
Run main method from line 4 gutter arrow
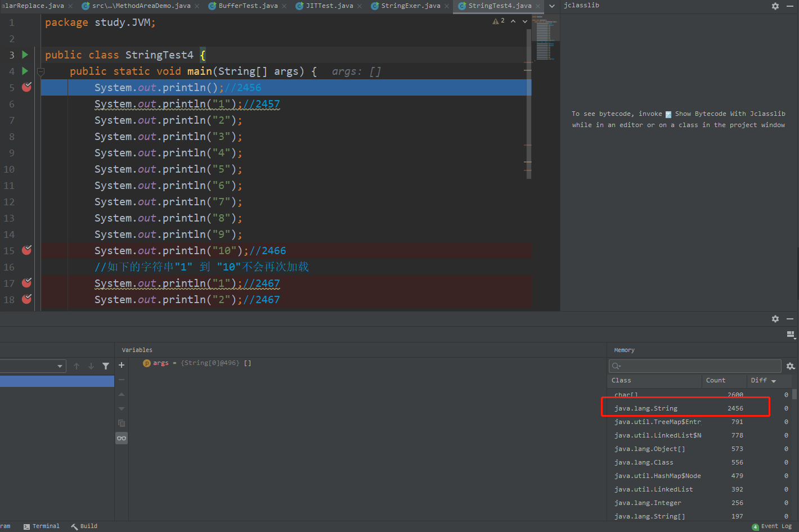point(25,71)
